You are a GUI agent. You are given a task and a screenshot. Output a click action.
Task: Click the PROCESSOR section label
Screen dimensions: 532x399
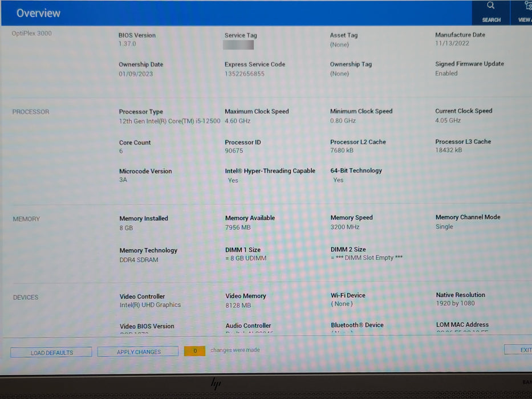tap(31, 112)
